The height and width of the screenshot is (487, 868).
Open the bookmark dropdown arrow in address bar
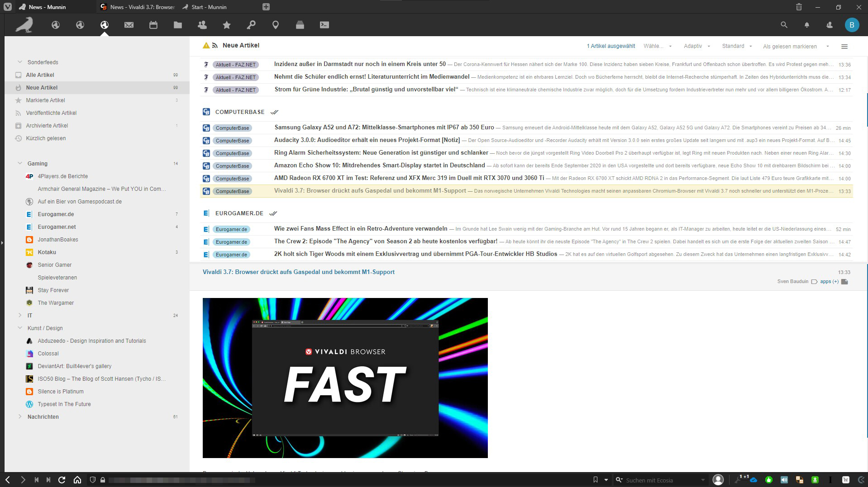(606, 480)
